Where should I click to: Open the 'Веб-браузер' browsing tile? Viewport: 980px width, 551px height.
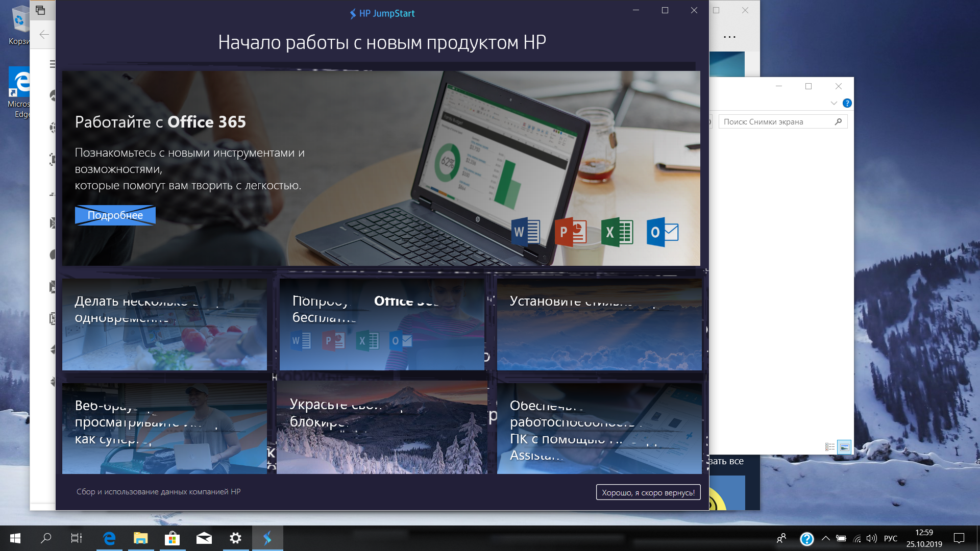click(164, 429)
